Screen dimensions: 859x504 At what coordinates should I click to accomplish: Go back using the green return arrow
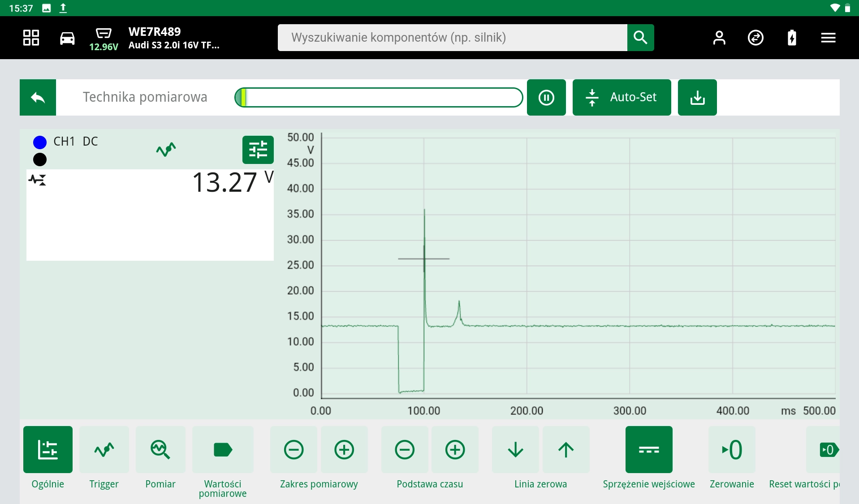(38, 97)
